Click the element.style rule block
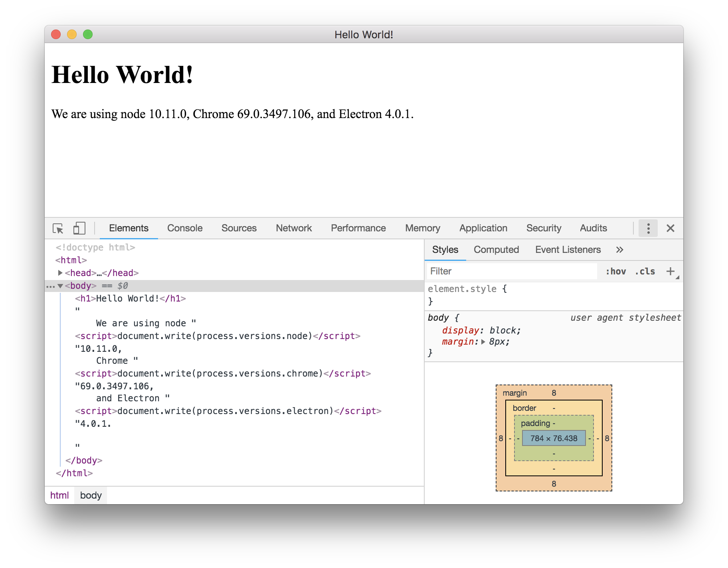The width and height of the screenshot is (728, 568). pos(554,295)
